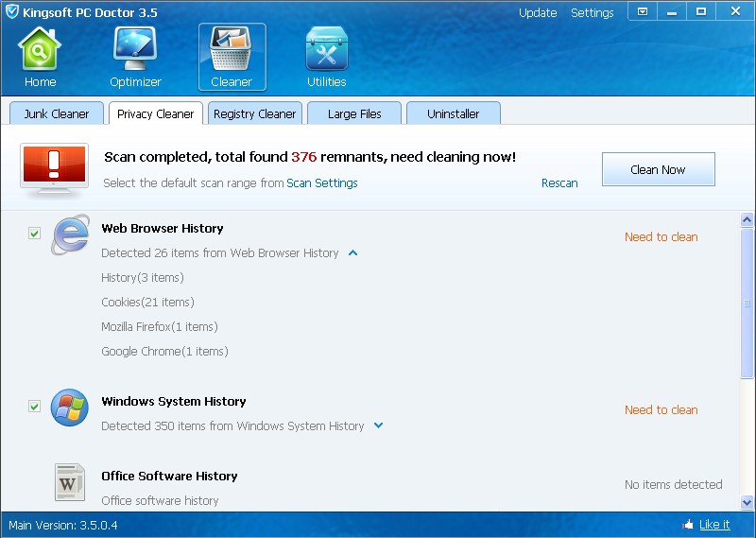Open the Settings menu item
Screen dimensions: 756x538
point(593,12)
